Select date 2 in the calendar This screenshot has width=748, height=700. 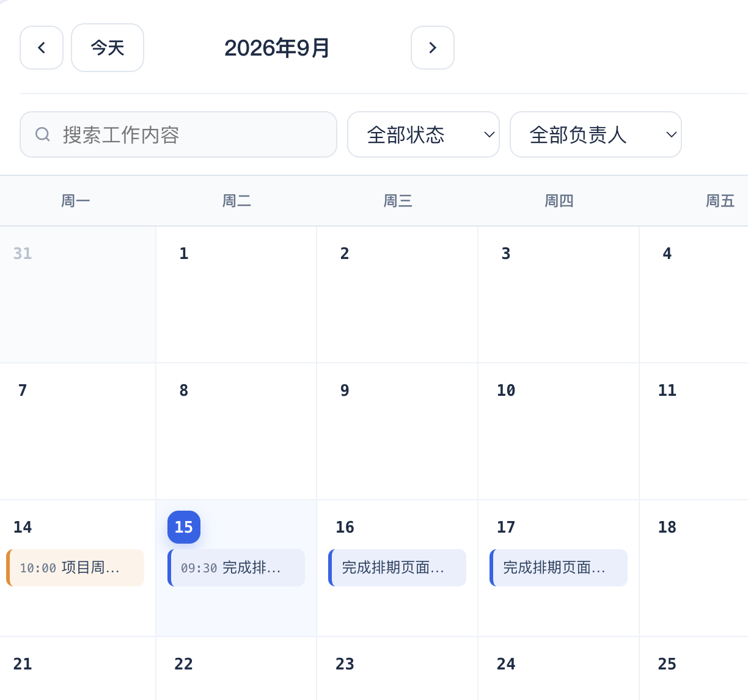point(345,253)
